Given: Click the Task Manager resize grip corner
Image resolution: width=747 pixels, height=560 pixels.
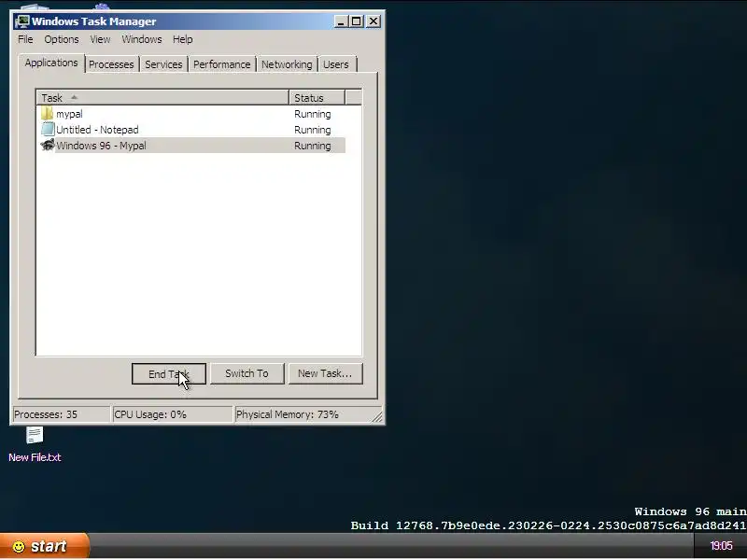Looking at the screenshot, I should (x=377, y=417).
